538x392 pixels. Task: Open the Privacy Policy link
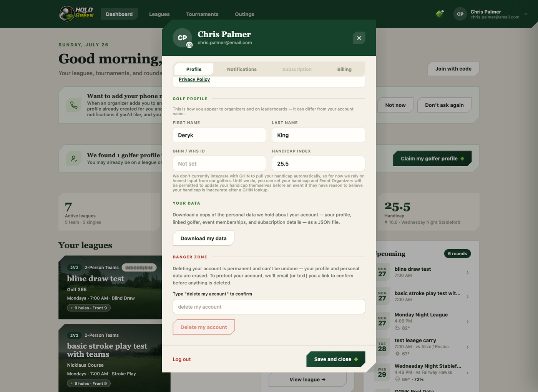coord(194,79)
